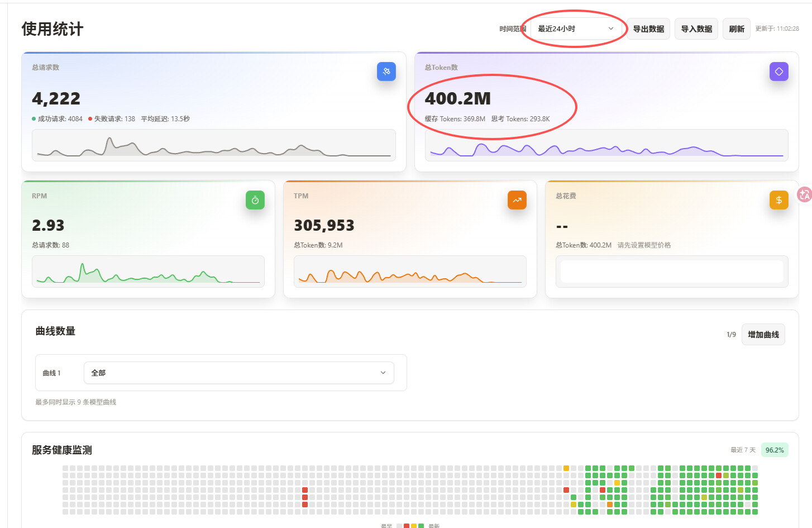Click the green stopwatch icon in the RPM card
This screenshot has width=812, height=528.
pyautogui.click(x=255, y=200)
